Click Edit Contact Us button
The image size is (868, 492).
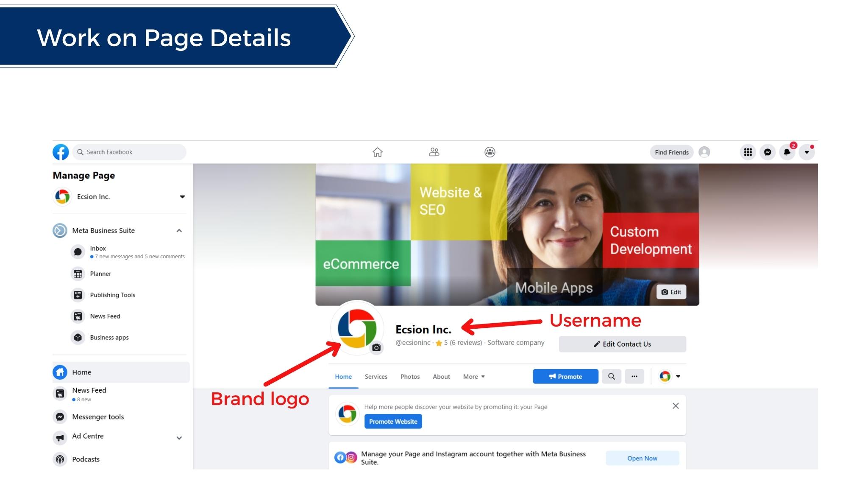pos(622,344)
